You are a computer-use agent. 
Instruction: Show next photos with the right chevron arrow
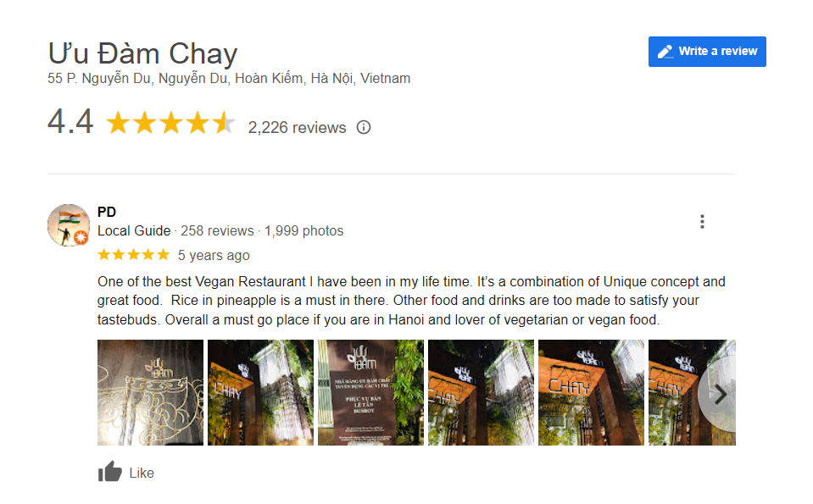point(721,395)
